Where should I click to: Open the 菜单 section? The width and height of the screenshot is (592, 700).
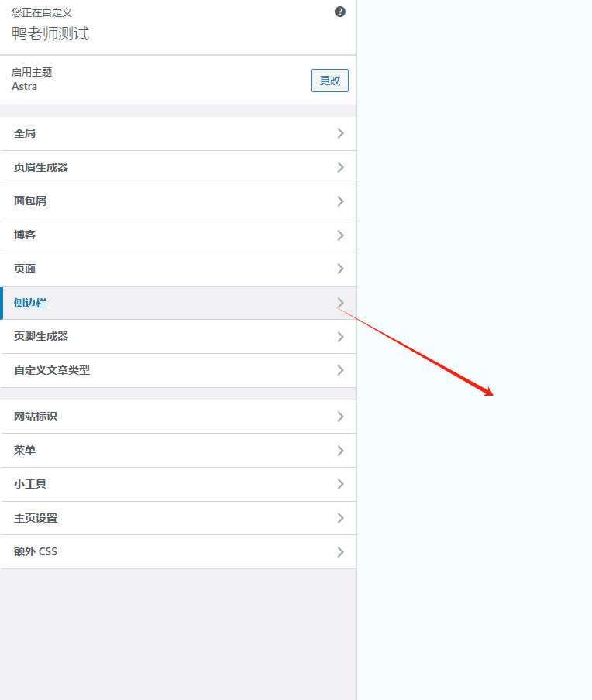point(178,451)
